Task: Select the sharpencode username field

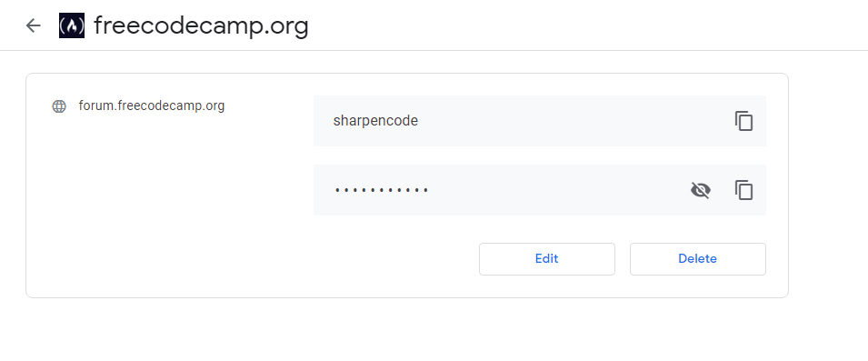Action: point(540,121)
